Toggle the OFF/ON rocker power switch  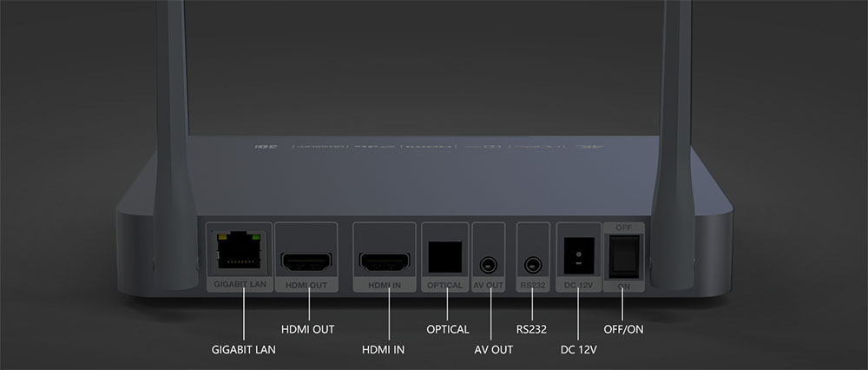point(624,256)
